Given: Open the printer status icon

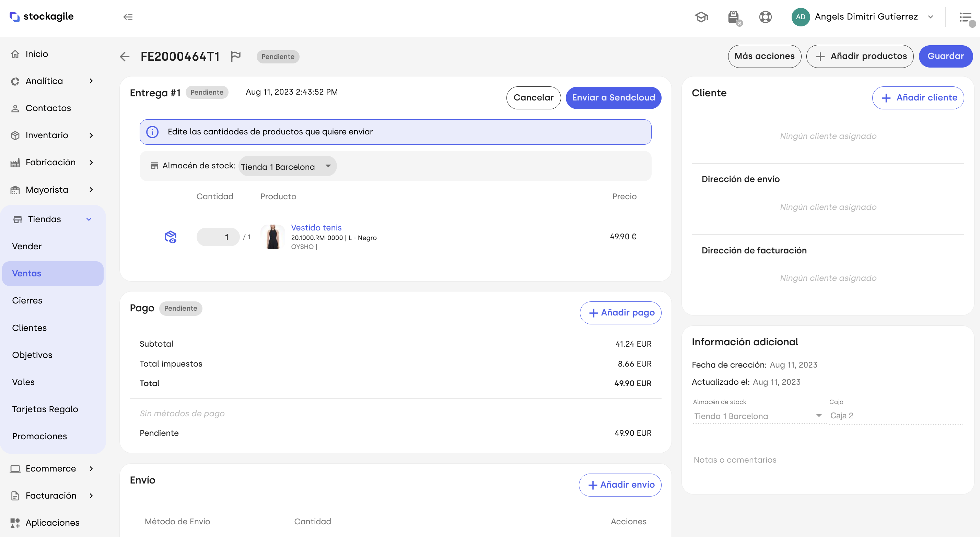Looking at the screenshot, I should coord(734,17).
